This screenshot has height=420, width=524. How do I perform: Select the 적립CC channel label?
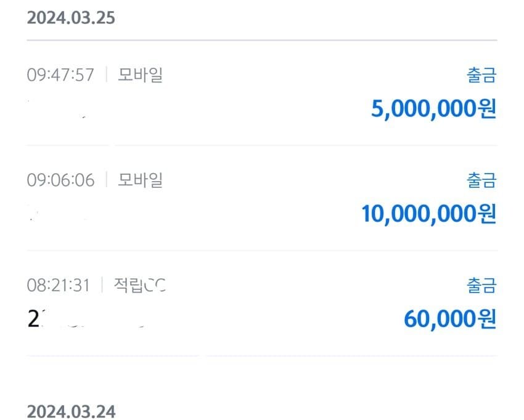(x=140, y=286)
